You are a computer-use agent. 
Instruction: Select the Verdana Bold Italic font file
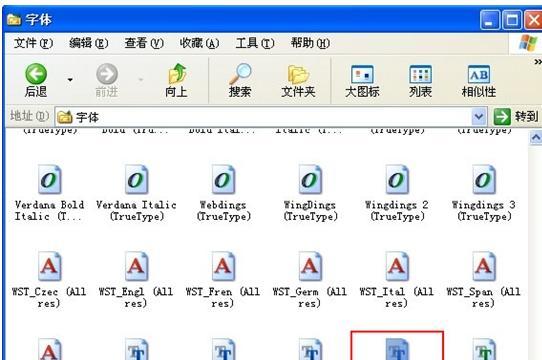[49, 193]
